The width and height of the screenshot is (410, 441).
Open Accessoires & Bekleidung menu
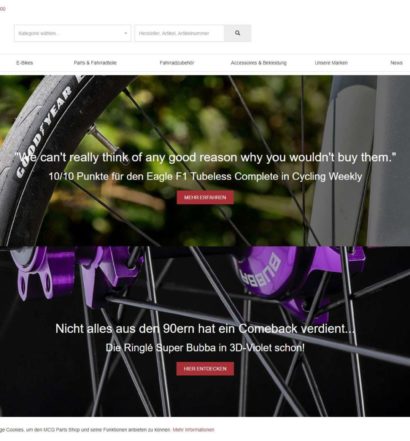point(259,63)
